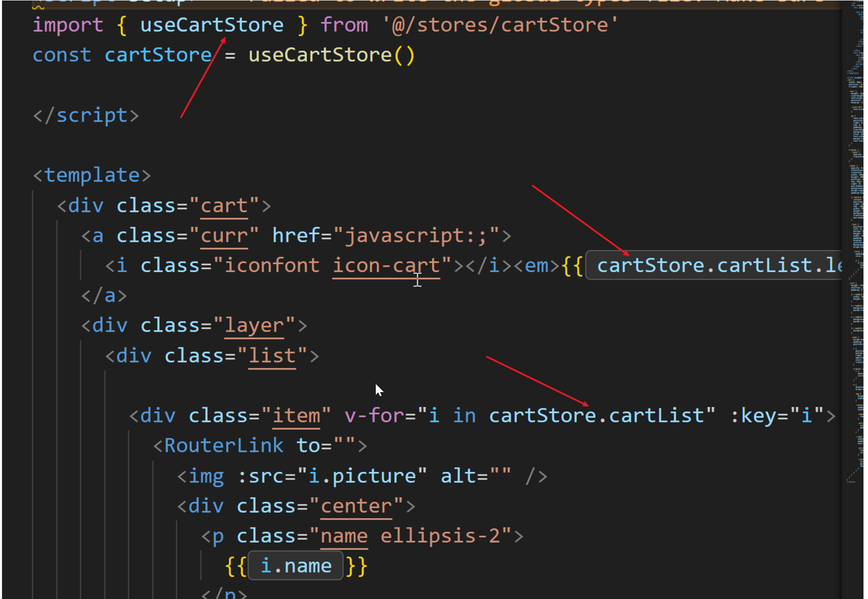Screen dimensions: 868x599
Task: Click the i.name mustache expression
Action: (296, 566)
